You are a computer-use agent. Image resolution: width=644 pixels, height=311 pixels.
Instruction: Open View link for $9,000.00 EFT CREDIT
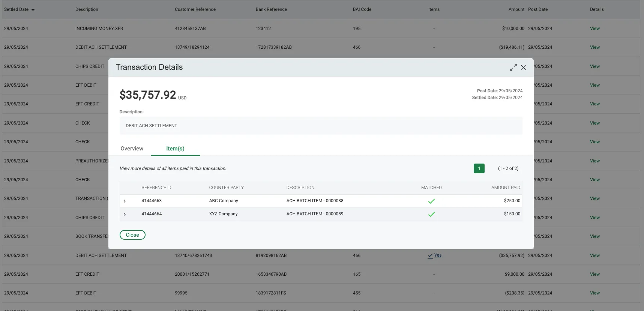[x=595, y=274]
